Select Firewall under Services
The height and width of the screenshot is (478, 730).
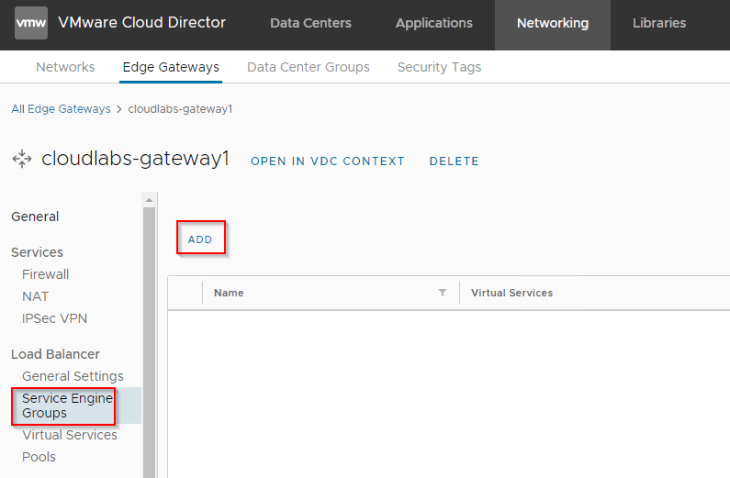click(x=46, y=274)
